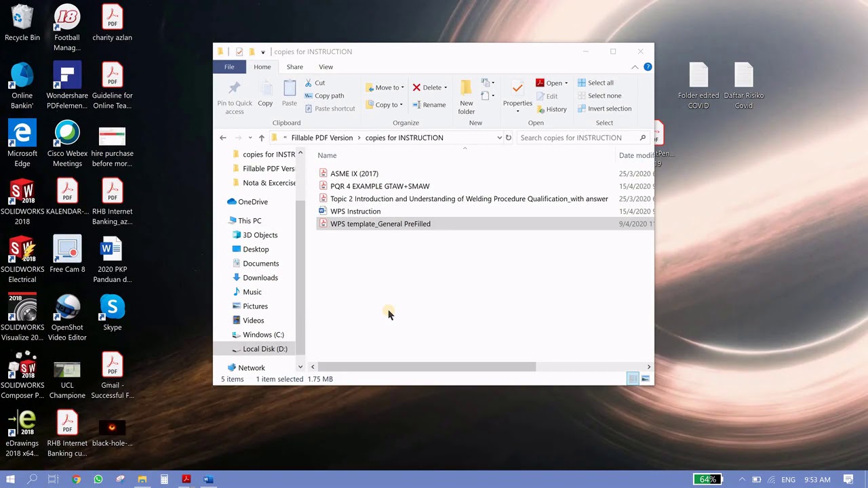Click Invert selection in ribbon

click(x=604, y=108)
